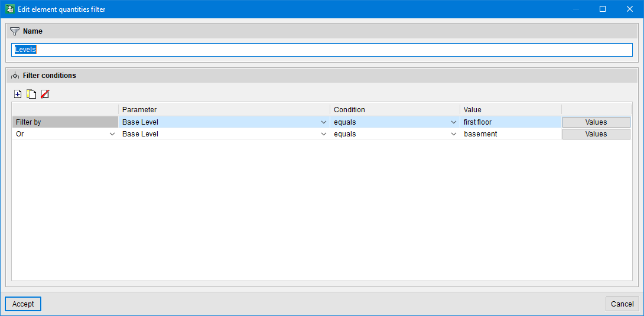Click the delete condition icon
Screen dimensions: 644x316
45,94
